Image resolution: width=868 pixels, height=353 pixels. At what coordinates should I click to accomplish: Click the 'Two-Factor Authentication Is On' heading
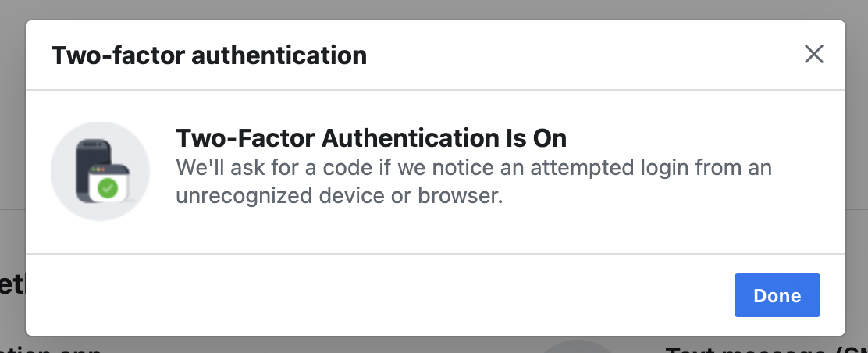(x=371, y=138)
